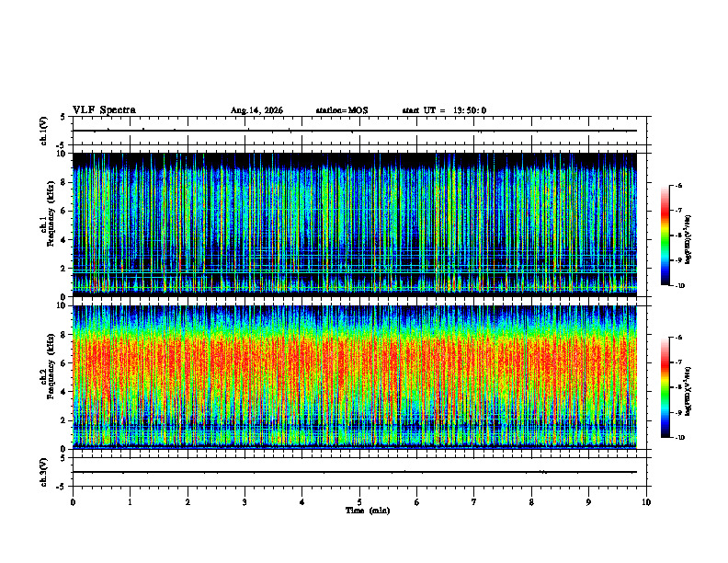Click the ch.1 color scale bar
The height and width of the screenshot is (563, 728).
tap(665, 236)
